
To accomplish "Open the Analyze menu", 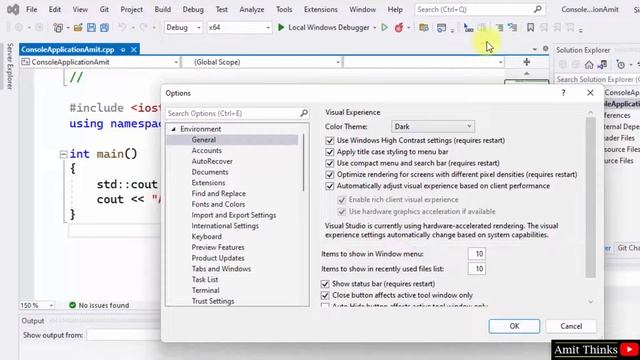I will (252, 9).
